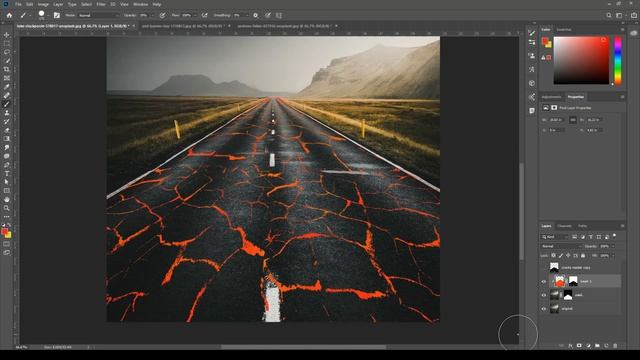The width and height of the screenshot is (640, 360).
Task: Switch to second document tab
Action: click(x=184, y=26)
